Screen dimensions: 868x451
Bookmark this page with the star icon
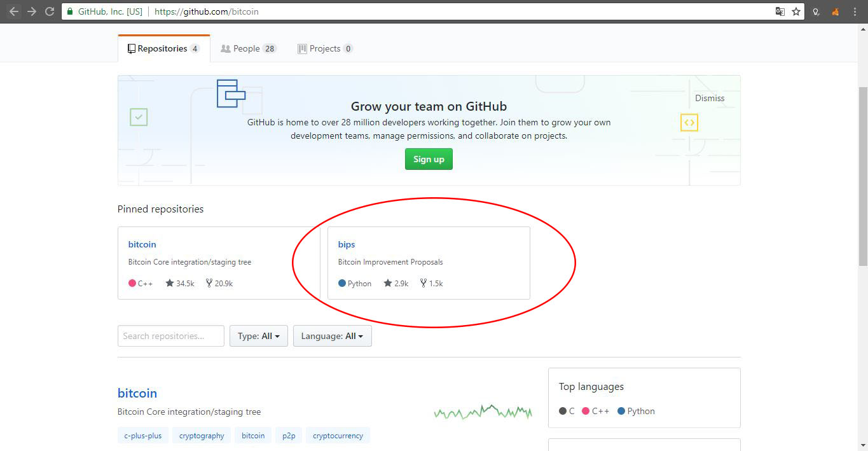(797, 11)
